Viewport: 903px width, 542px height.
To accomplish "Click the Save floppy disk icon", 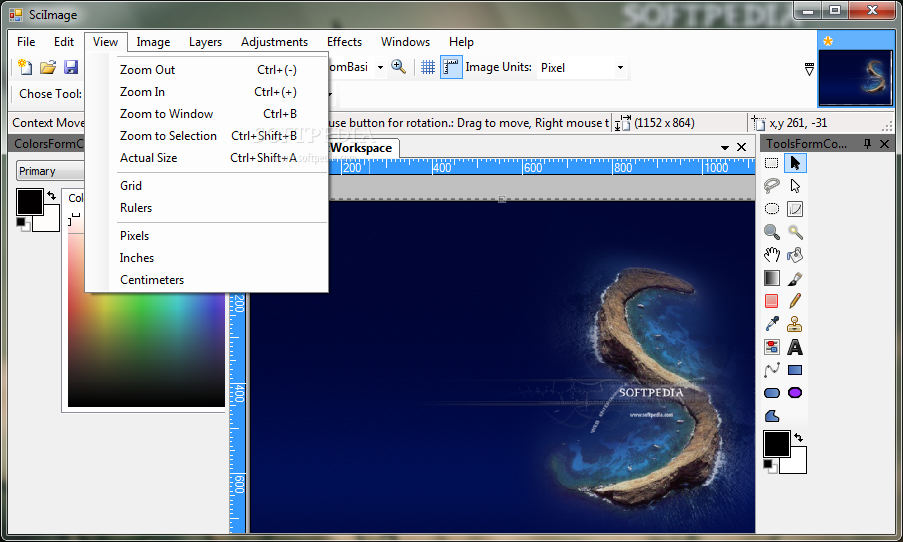I will (71, 67).
